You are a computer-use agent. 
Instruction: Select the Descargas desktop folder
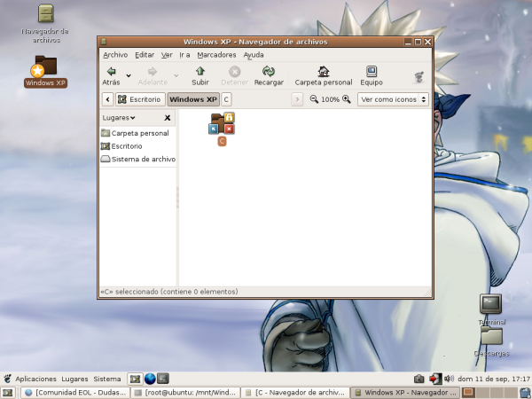[x=491, y=336]
